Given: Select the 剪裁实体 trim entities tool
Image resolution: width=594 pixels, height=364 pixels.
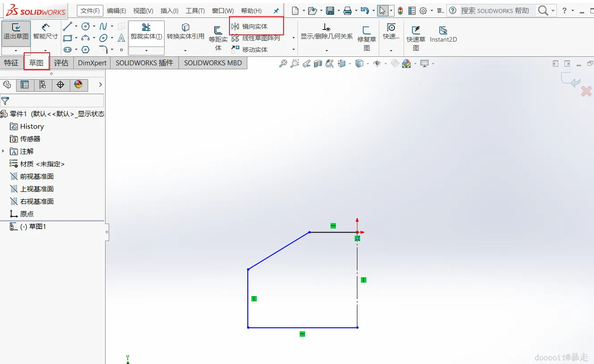Looking at the screenshot, I should click(x=146, y=32).
